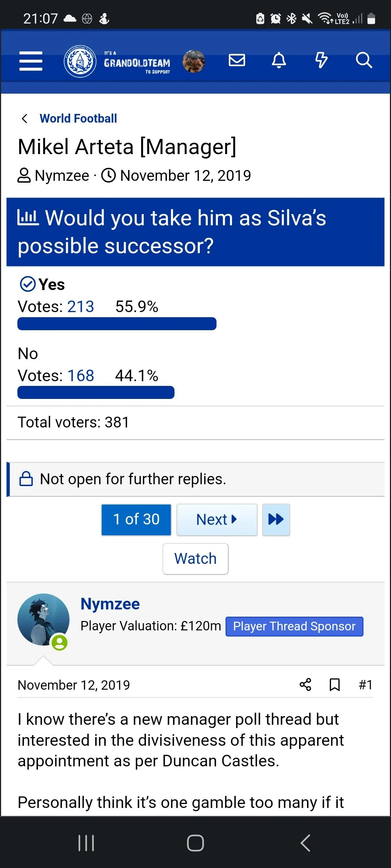Open Nymzee's avatar in first post
Image resolution: width=391 pixels, height=868 pixels.
43,620
